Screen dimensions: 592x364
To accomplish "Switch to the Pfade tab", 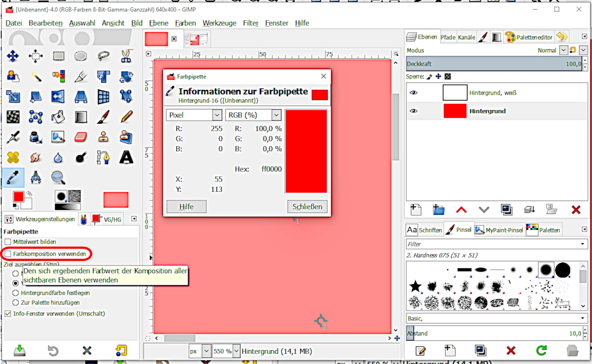I will point(448,37).
